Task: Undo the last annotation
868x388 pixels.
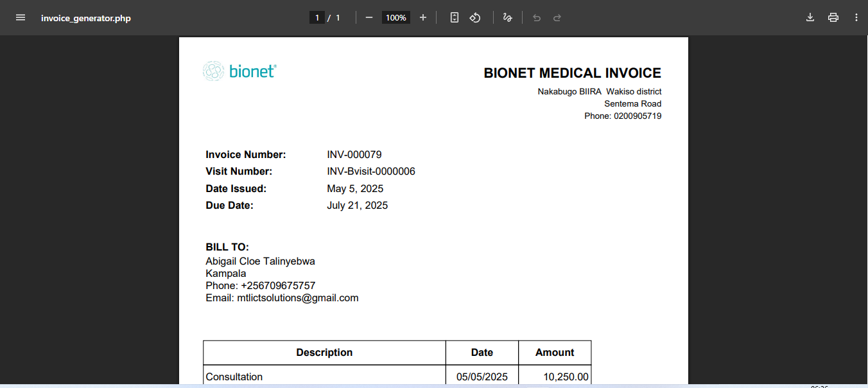Action: tap(537, 17)
